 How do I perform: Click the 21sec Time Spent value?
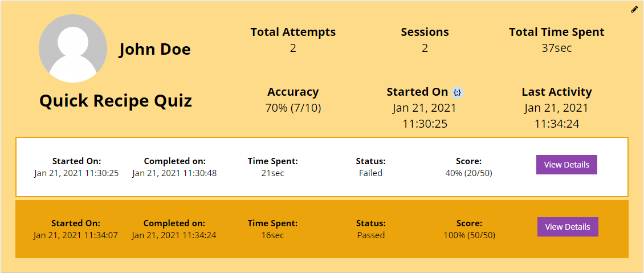pos(273,173)
